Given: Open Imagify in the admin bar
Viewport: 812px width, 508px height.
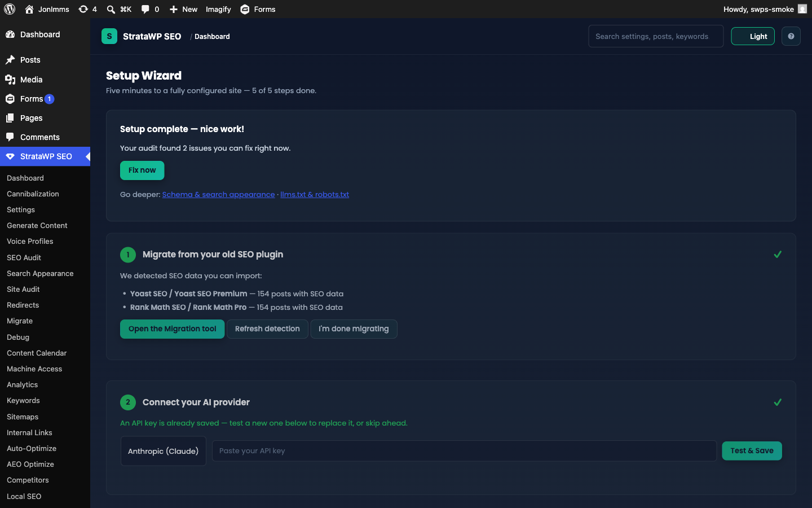Looking at the screenshot, I should point(218,9).
